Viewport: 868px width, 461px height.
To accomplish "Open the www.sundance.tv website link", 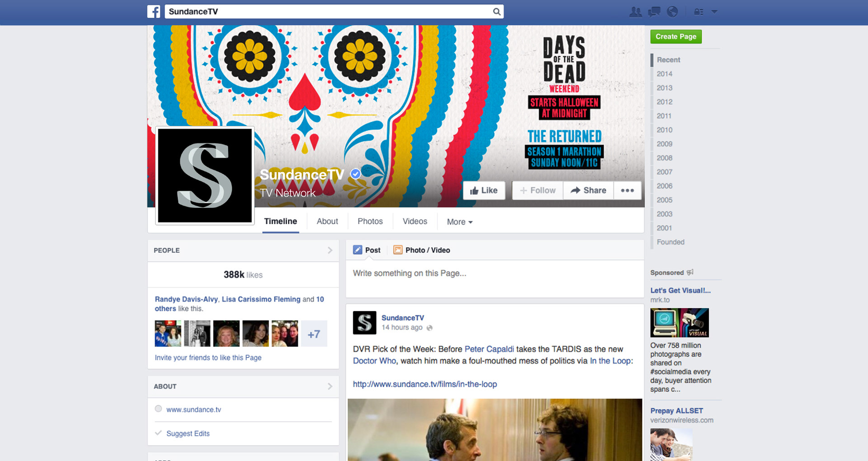I will (x=193, y=409).
